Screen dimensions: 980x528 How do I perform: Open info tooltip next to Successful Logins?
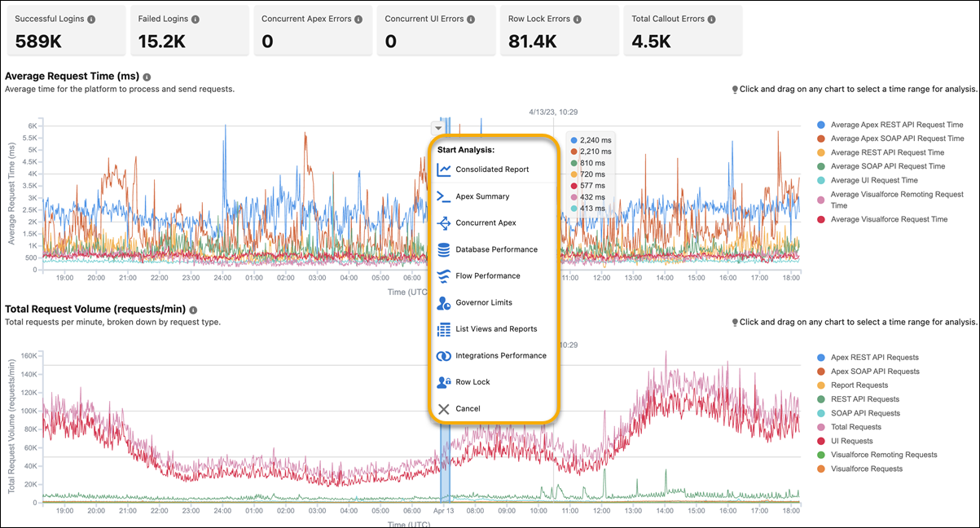point(91,19)
